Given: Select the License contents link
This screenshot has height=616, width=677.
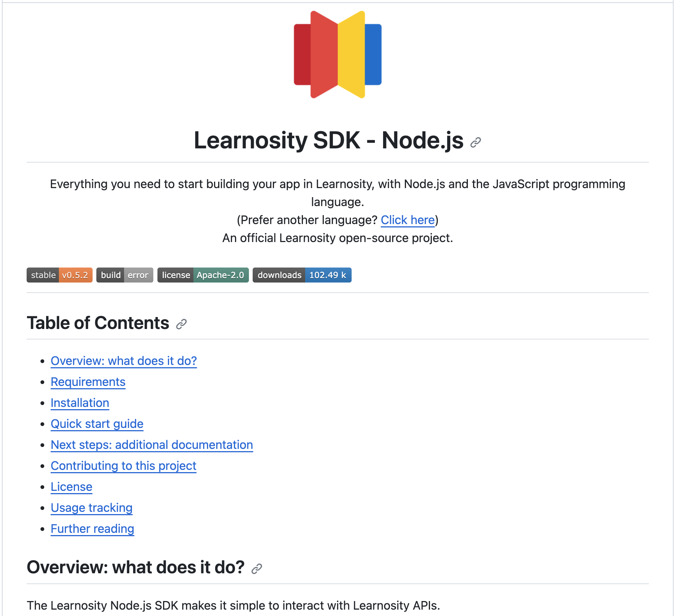Looking at the screenshot, I should point(72,487).
